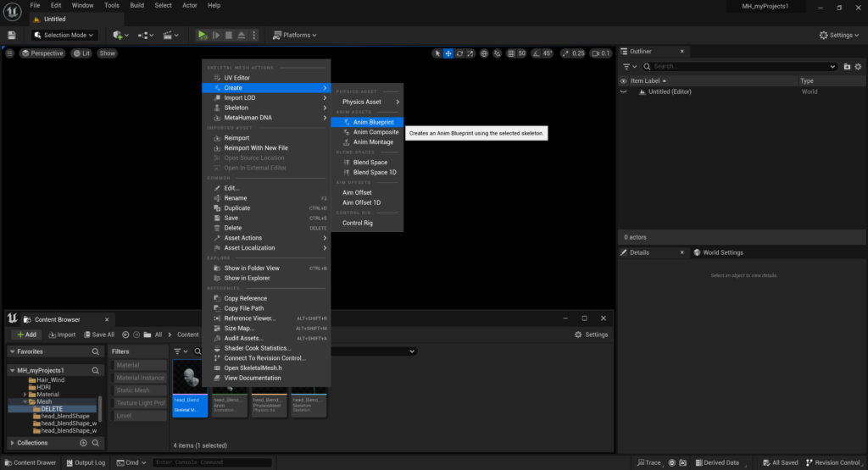Open the toolbar Settings dropdown
The height and width of the screenshot is (470, 868).
coord(839,35)
